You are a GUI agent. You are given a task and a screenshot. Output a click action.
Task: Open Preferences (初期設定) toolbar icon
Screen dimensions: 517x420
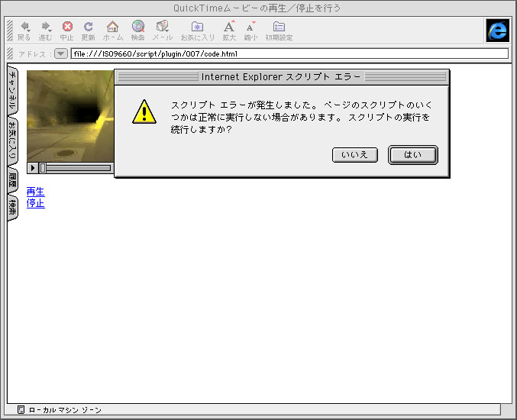tap(279, 31)
